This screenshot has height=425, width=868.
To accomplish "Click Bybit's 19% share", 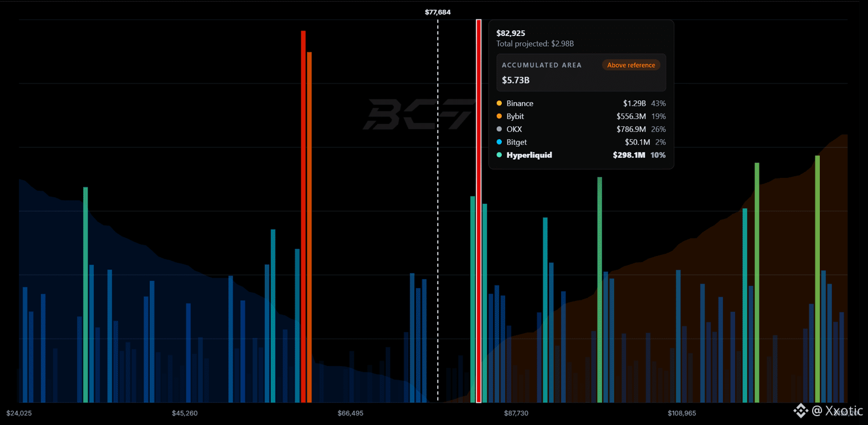I will 659,116.
